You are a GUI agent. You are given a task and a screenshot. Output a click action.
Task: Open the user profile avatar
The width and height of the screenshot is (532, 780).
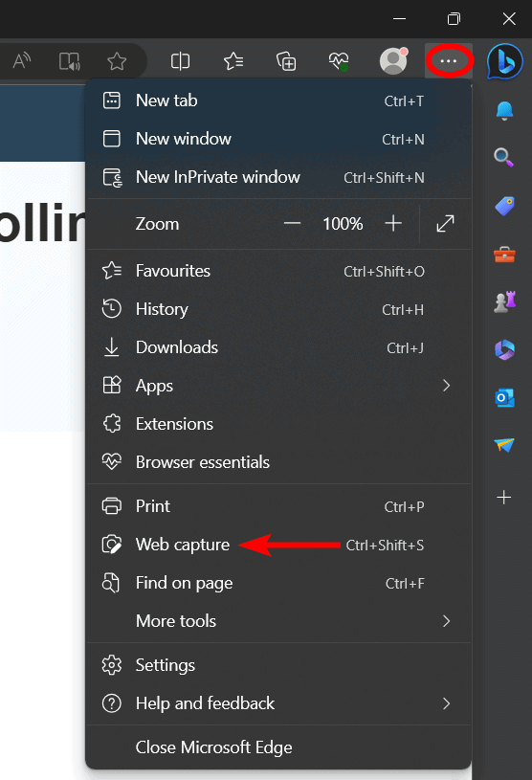[393, 60]
